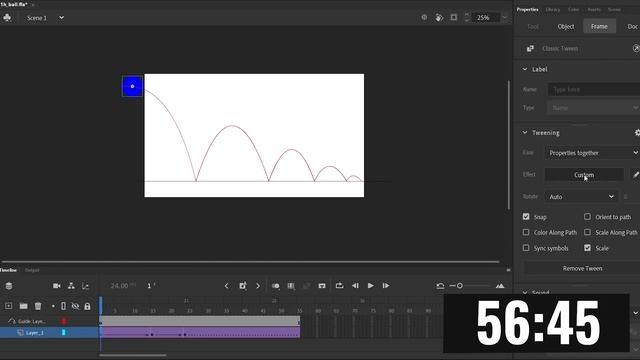This screenshot has width=640, height=360.
Task: Expand the Sound section
Action: point(525,292)
